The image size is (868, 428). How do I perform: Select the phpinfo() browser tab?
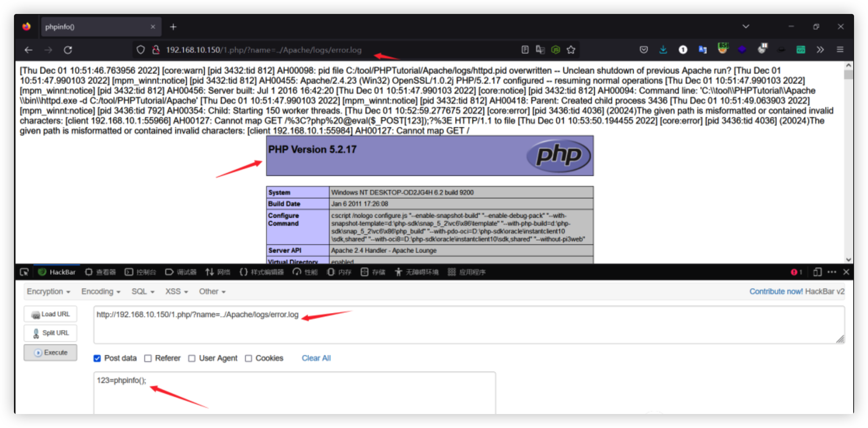(x=97, y=27)
